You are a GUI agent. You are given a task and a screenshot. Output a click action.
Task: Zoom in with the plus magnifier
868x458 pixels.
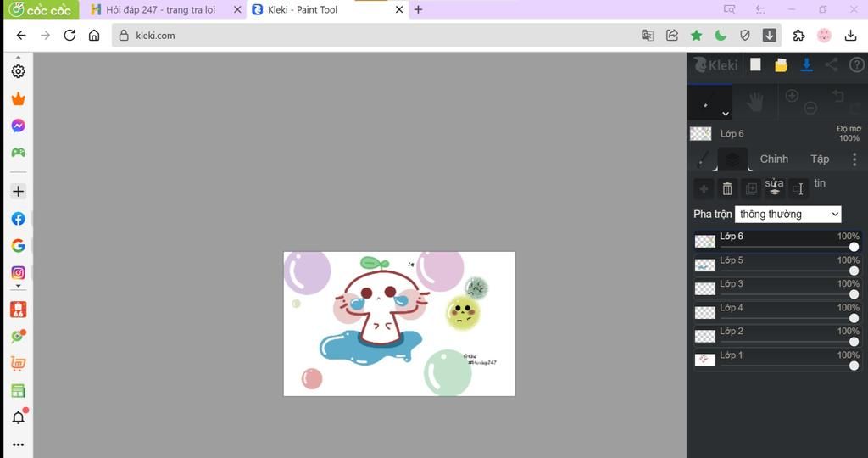tap(793, 96)
